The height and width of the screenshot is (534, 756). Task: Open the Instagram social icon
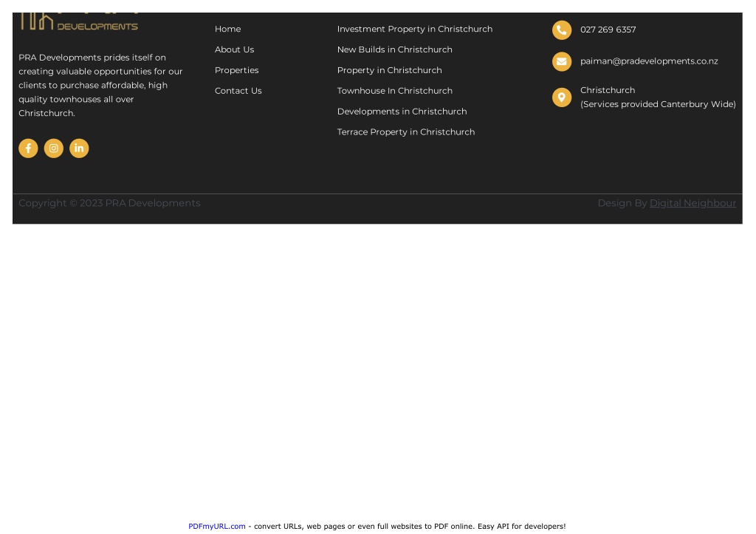53,148
